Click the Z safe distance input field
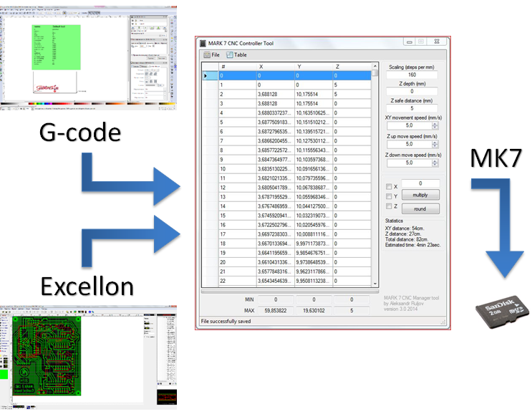 pos(412,108)
